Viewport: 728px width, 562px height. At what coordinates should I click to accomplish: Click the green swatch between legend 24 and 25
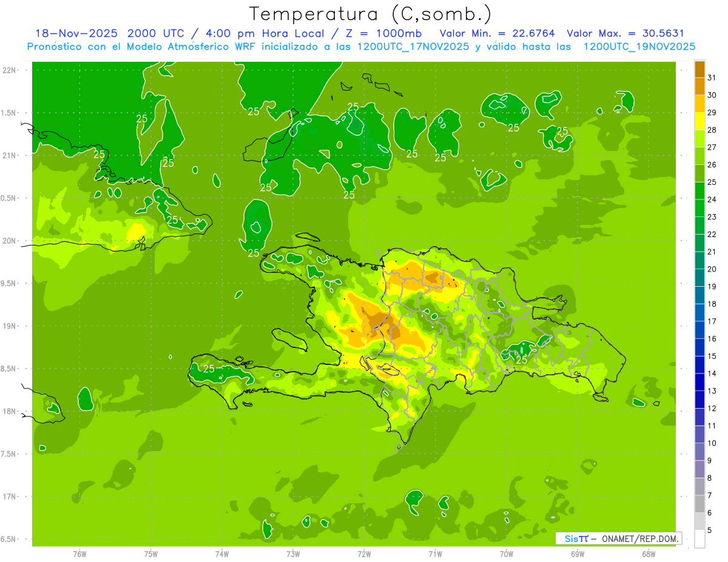pyautogui.click(x=699, y=191)
